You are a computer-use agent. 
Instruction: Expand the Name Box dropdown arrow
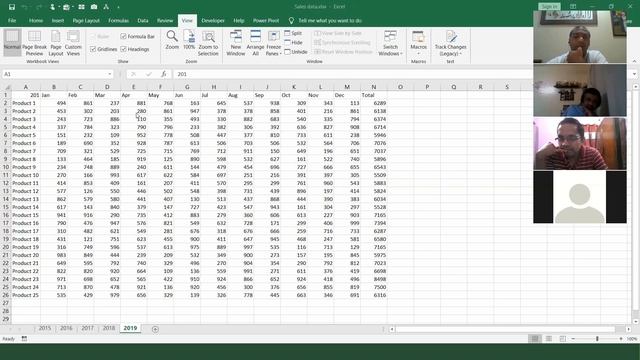pos(110,74)
